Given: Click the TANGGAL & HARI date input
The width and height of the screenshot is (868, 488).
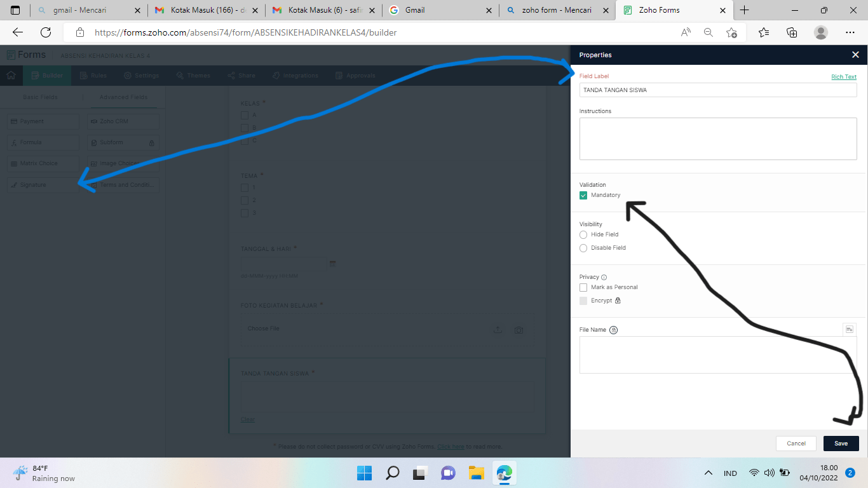Looking at the screenshot, I should [x=283, y=264].
